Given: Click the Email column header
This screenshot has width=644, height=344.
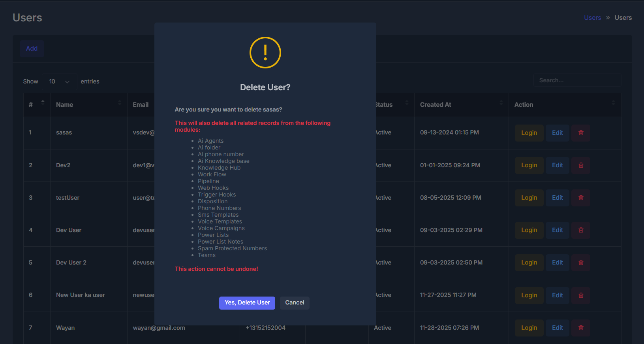Looking at the screenshot, I should pos(141,105).
